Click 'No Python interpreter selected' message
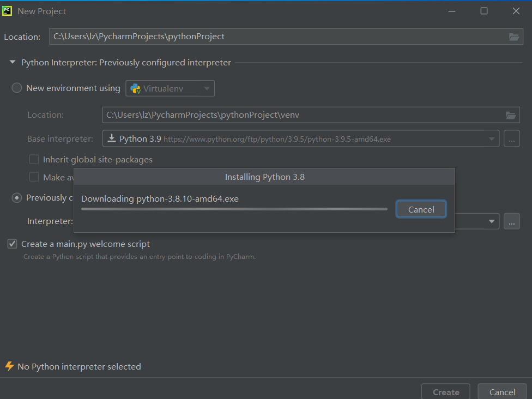 (x=80, y=367)
